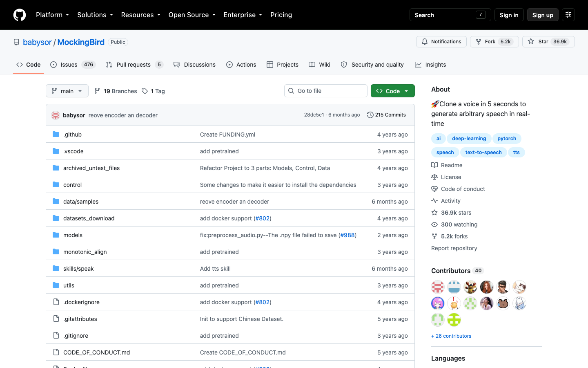Image resolution: width=588 pixels, height=368 pixels.
Task: Click the book icon next to Readme
Action: (x=434, y=165)
